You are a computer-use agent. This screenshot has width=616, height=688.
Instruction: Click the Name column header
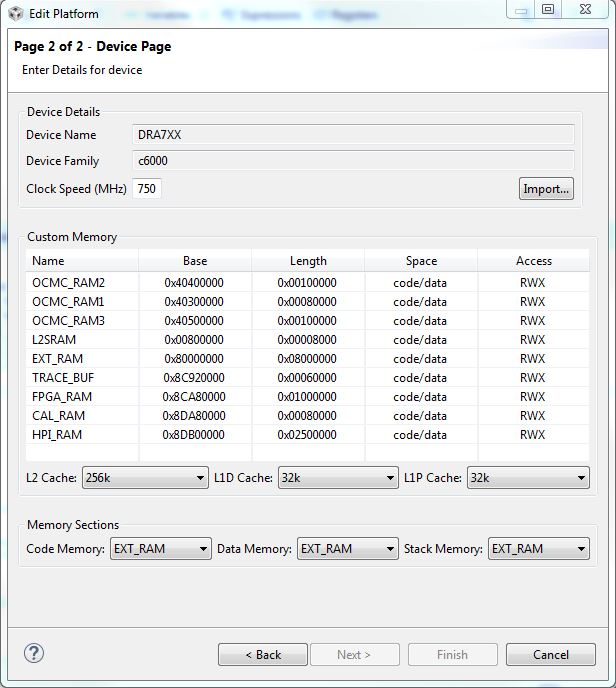click(x=82, y=261)
